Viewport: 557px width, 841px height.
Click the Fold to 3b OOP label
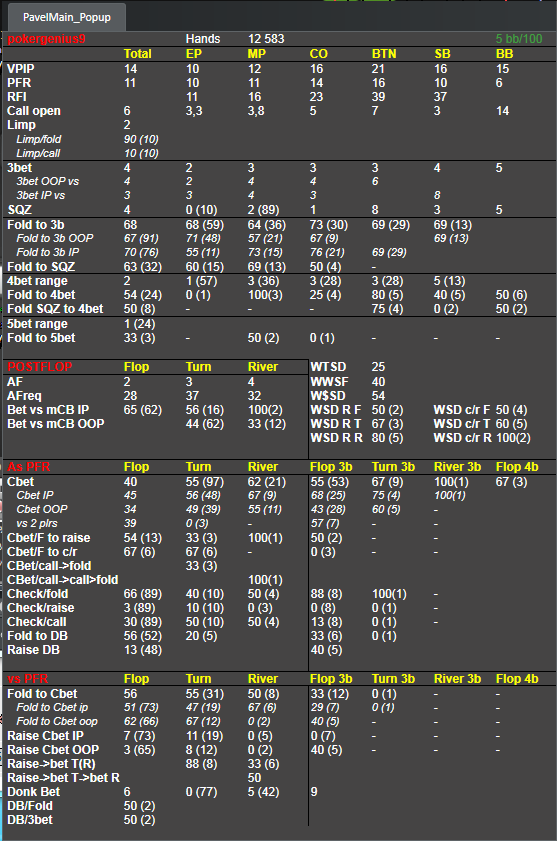55,238
